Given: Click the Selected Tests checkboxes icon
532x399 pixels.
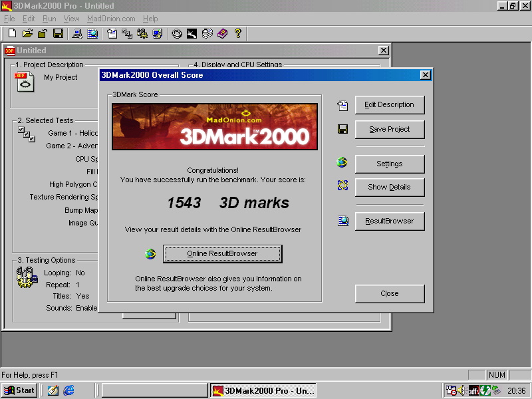Looking at the screenshot, I should pos(27,134).
